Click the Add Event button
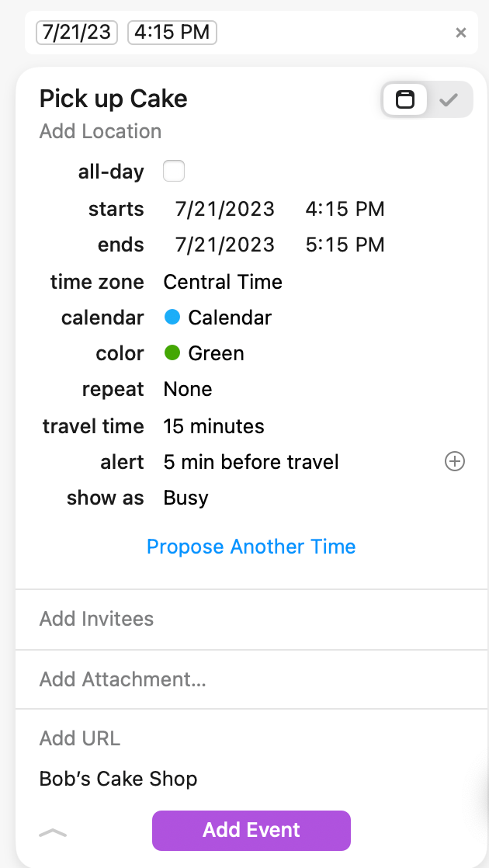 click(x=251, y=830)
